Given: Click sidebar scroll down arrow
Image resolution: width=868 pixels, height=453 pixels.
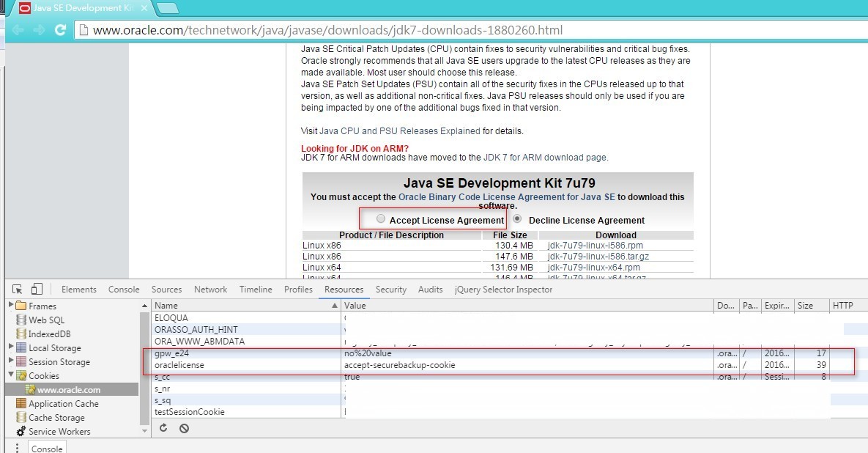Looking at the screenshot, I should (x=144, y=431).
